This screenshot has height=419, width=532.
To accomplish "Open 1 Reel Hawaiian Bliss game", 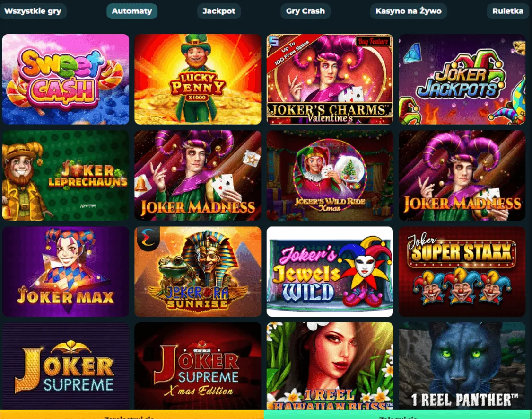I will [x=330, y=366].
